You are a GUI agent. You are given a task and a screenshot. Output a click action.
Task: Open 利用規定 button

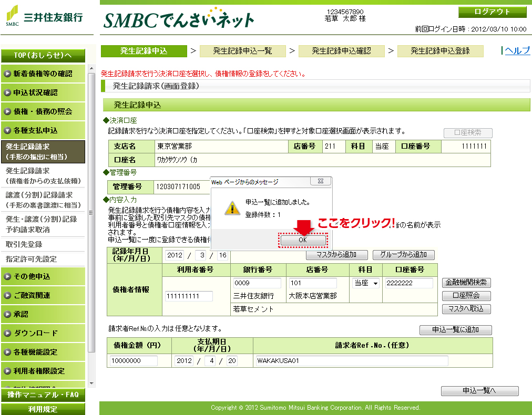click(x=43, y=409)
